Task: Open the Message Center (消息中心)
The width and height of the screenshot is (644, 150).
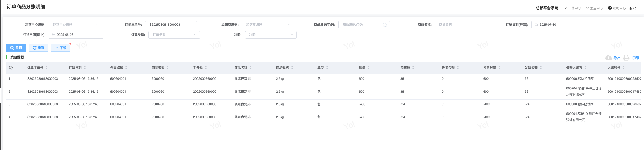Action: [595, 8]
